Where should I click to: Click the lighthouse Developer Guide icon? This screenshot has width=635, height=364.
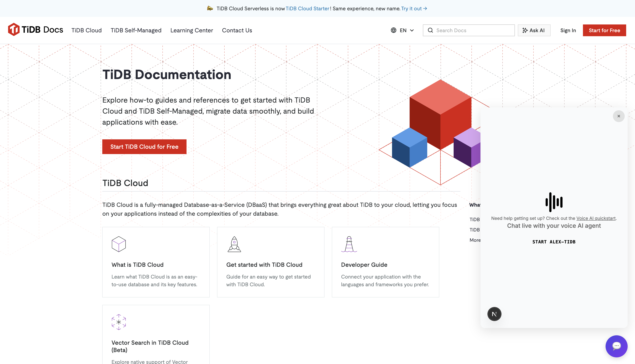point(349,244)
